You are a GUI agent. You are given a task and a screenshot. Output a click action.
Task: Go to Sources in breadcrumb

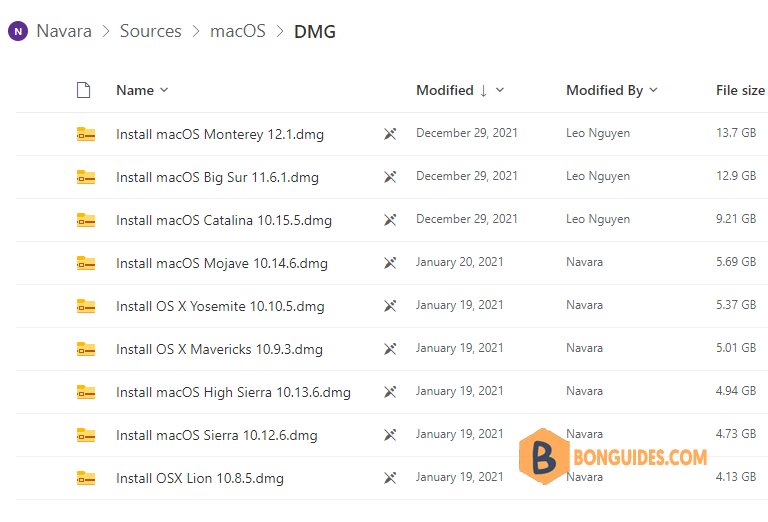click(x=151, y=32)
